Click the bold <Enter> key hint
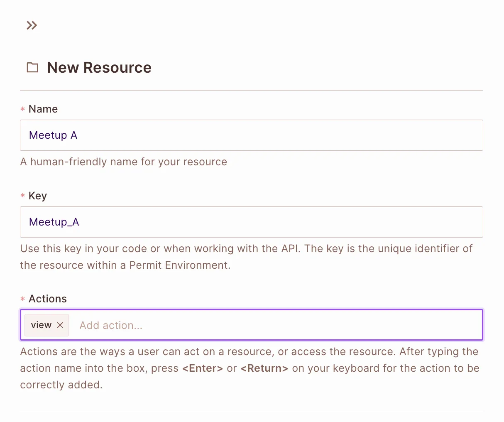Image resolution: width=504 pixels, height=422 pixels. coord(202,368)
